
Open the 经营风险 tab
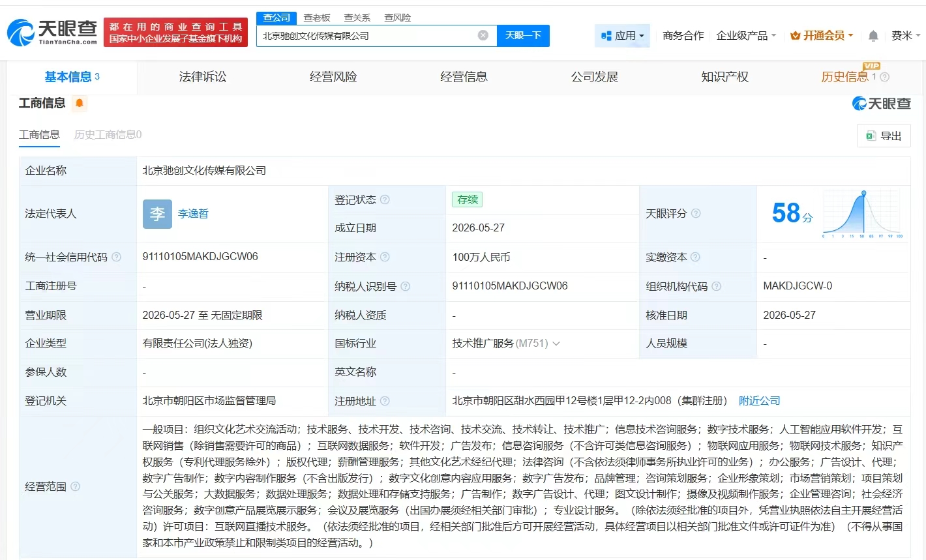point(333,77)
